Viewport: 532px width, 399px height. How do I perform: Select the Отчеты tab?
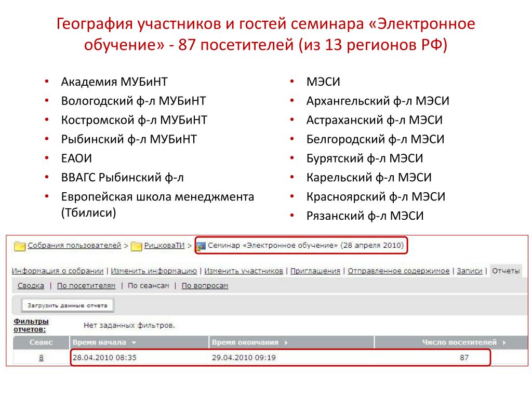coord(506,271)
